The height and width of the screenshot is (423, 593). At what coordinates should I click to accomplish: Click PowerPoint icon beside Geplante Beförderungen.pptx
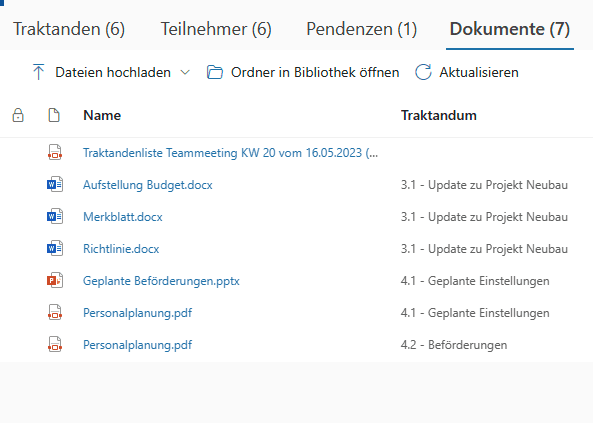pos(55,280)
